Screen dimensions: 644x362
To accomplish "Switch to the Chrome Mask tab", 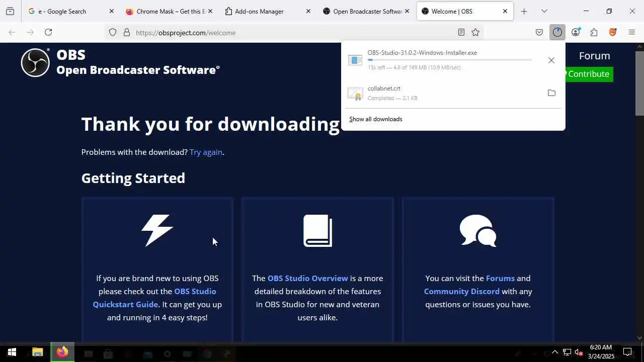I will pos(169,11).
